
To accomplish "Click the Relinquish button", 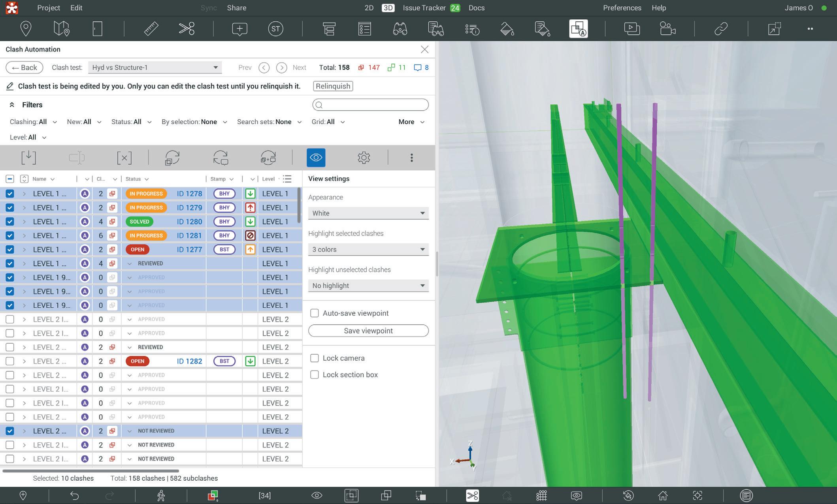I will (x=333, y=86).
